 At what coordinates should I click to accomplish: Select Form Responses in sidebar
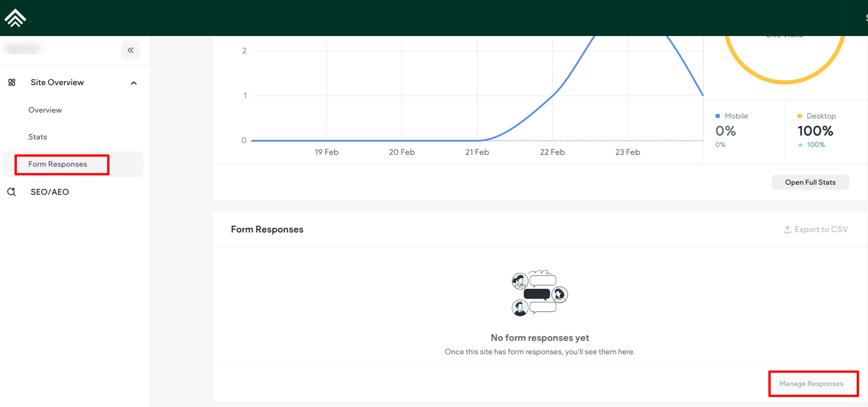click(58, 164)
